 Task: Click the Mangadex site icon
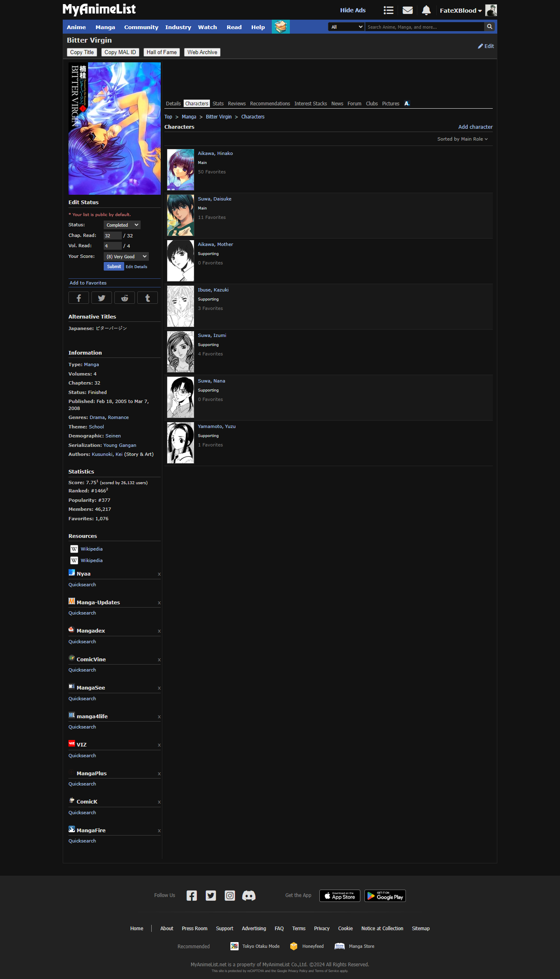tap(72, 630)
